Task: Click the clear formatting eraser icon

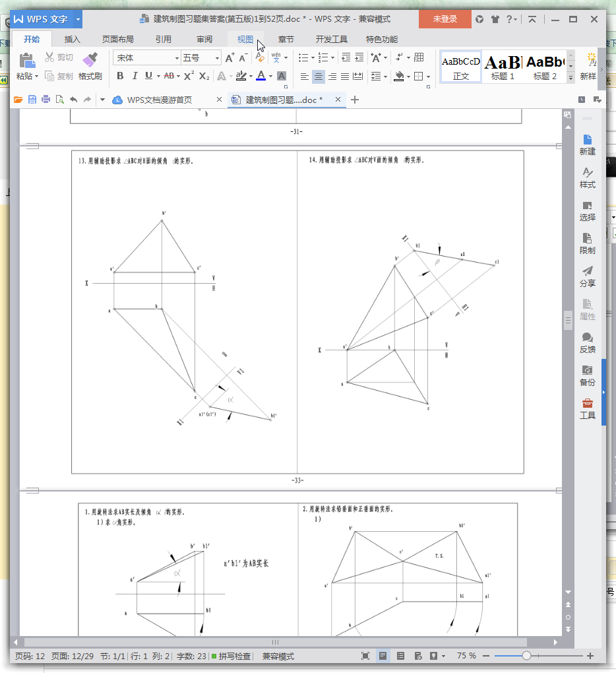Action: 261,57
